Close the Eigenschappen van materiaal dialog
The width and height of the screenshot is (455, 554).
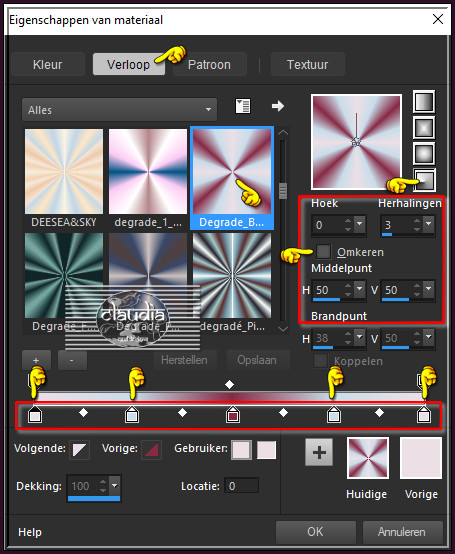[438, 19]
